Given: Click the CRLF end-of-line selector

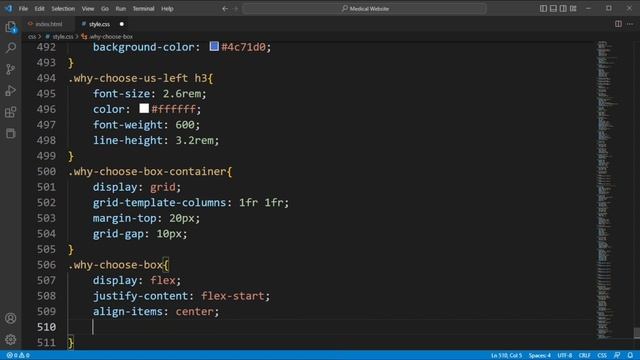Looking at the screenshot, I should 584,356.
